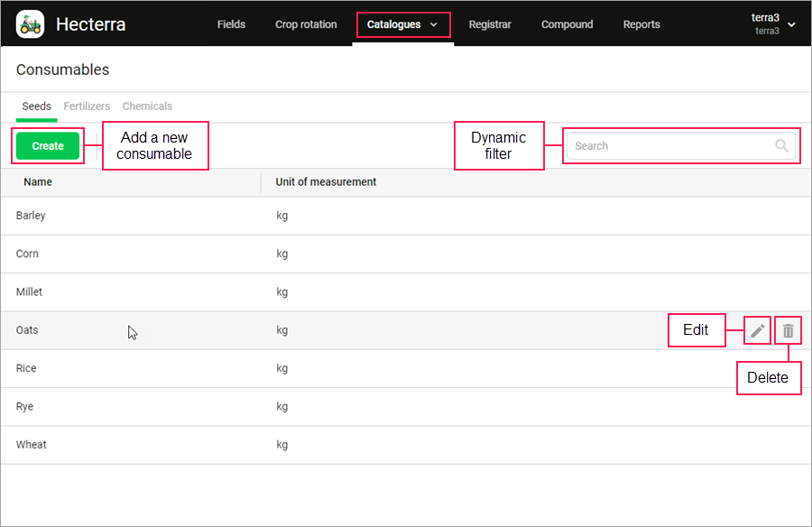Open the Reports section
This screenshot has width=812, height=527.
[x=641, y=24]
